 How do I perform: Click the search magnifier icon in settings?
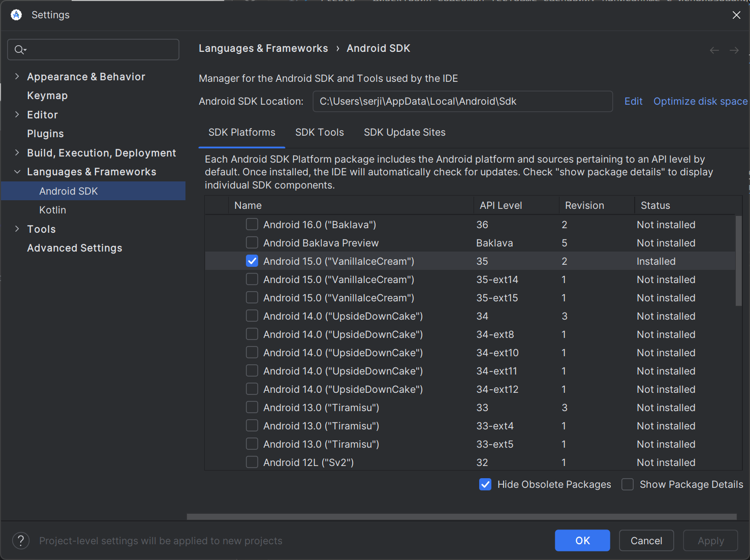[x=20, y=50]
